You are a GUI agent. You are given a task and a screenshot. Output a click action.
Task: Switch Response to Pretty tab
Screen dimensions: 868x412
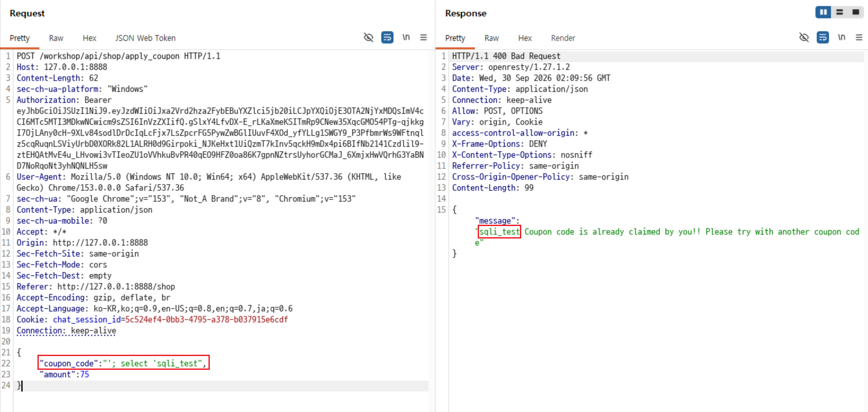click(455, 38)
